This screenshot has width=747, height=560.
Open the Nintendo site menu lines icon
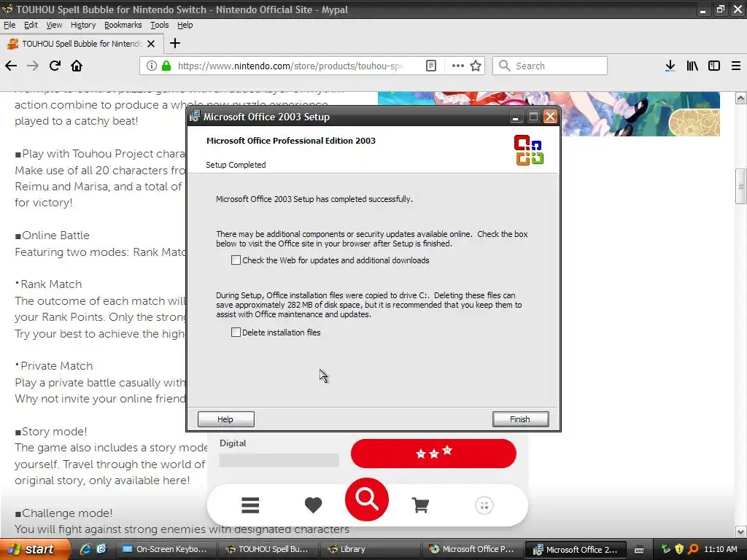250,505
